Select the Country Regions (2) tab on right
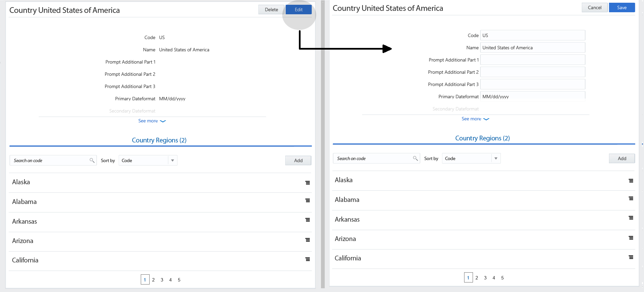644x292 pixels. [482, 138]
